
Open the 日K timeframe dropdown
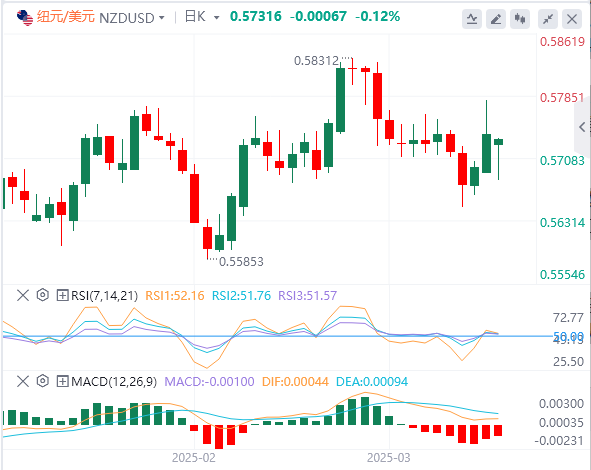click(x=216, y=17)
